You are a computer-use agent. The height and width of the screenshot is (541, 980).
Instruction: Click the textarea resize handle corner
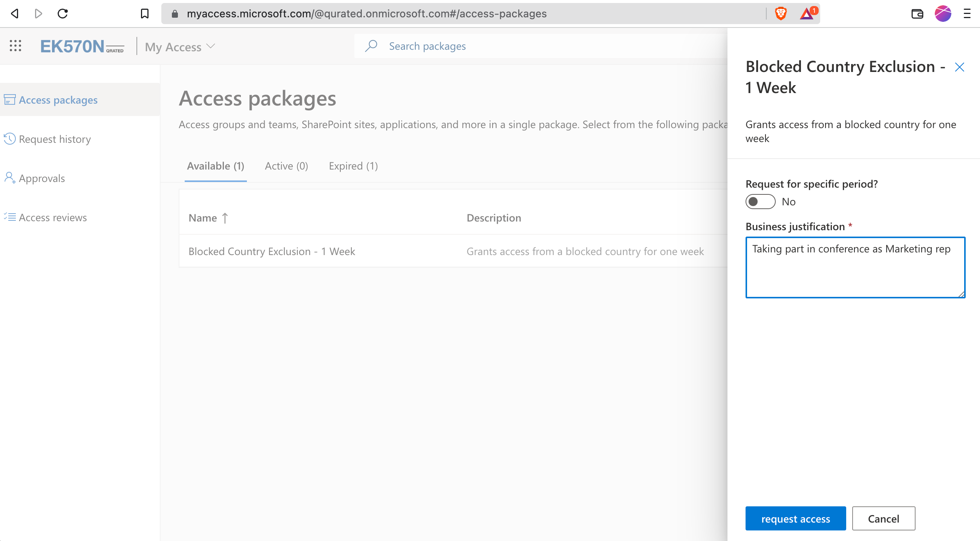coord(962,294)
